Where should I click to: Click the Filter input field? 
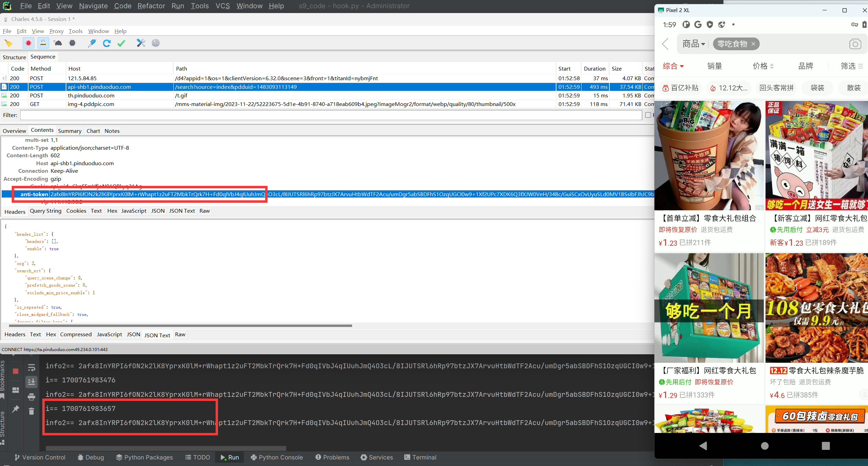331,115
